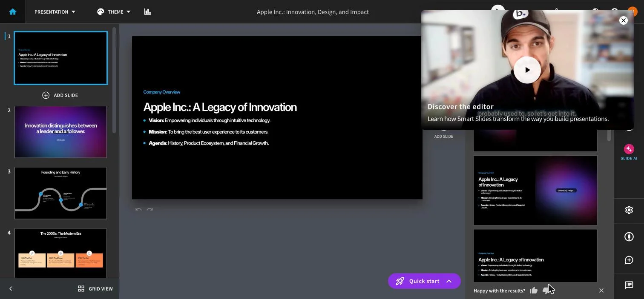Click the slide list scrollbar
The height and width of the screenshot is (299, 644).
(x=114, y=81)
